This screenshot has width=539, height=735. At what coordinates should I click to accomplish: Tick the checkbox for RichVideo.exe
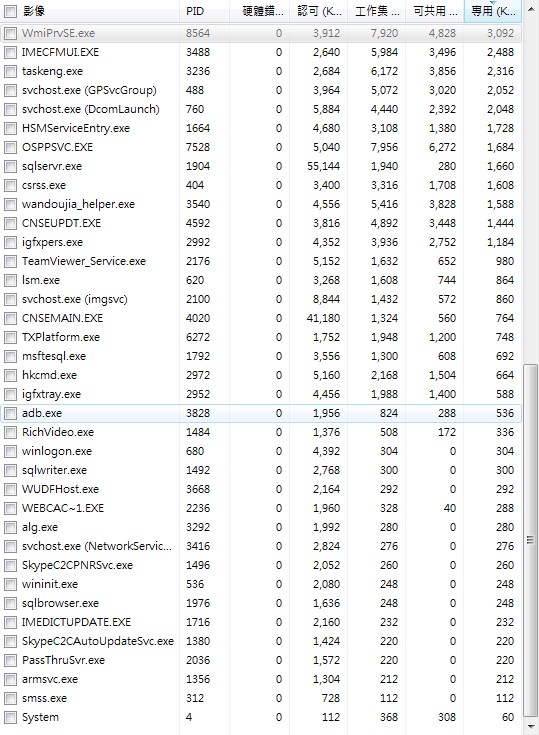point(10,432)
